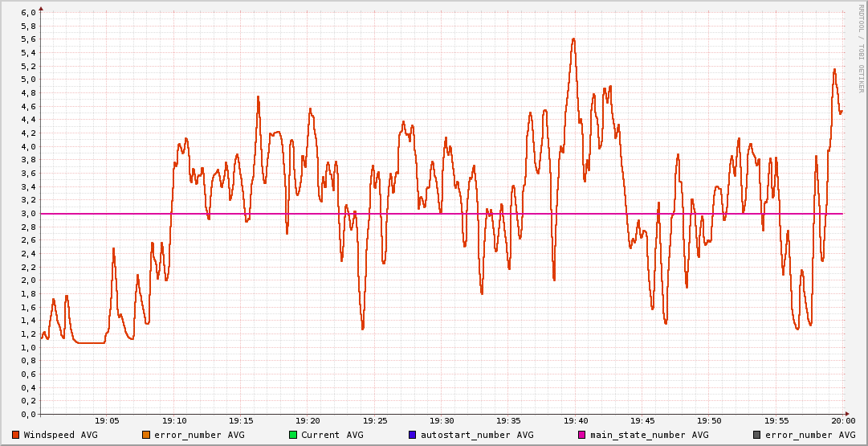Select the 19:15 time axis label
The width and height of the screenshot is (868, 446).
(x=241, y=420)
